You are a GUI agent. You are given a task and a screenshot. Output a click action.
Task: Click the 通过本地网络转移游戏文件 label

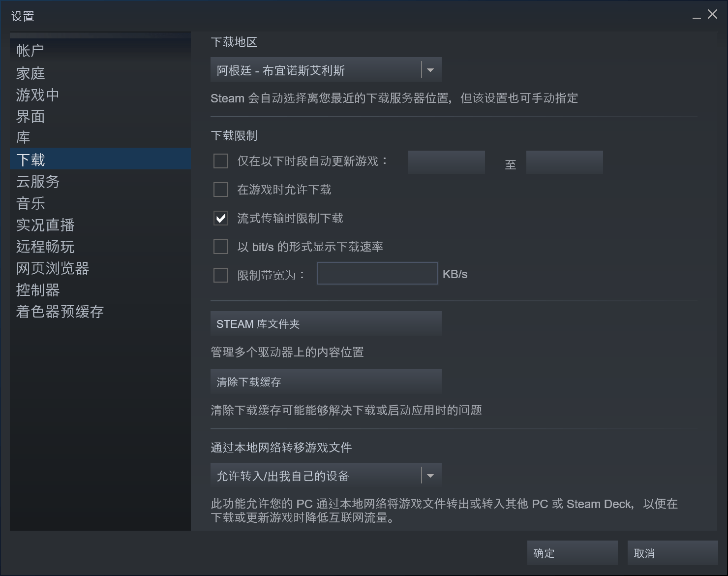(281, 448)
